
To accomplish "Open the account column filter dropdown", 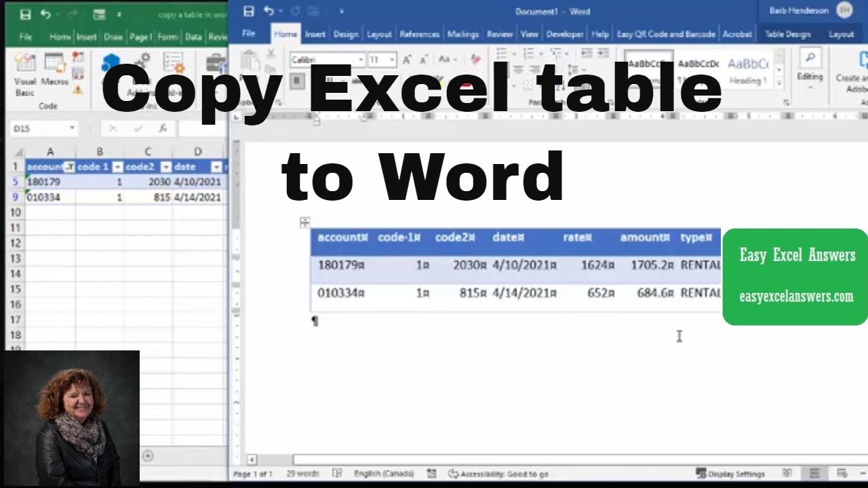I will [x=68, y=167].
